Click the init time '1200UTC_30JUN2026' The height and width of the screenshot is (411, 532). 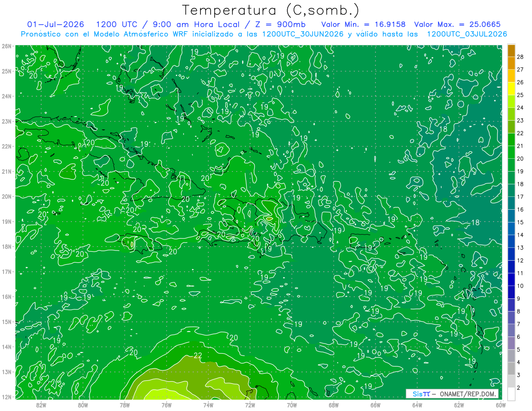pos(303,34)
